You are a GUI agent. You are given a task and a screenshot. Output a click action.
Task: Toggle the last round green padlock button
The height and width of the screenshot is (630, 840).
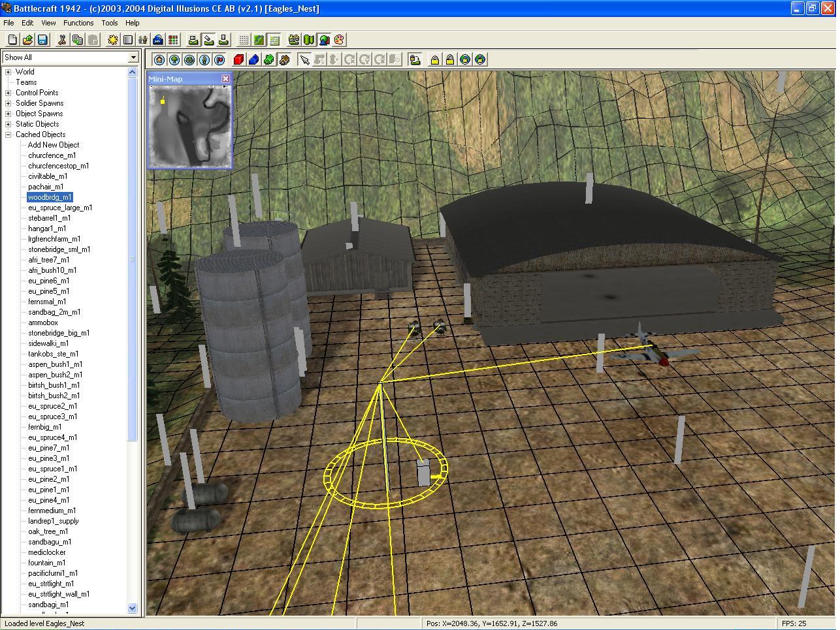480,59
